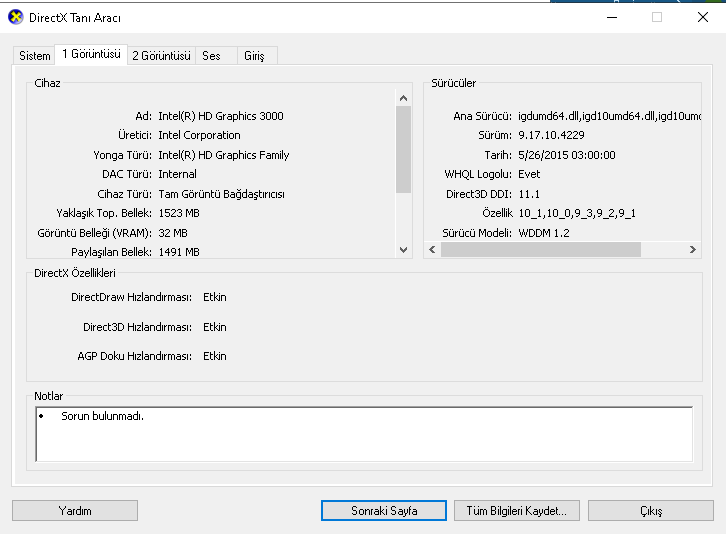The width and height of the screenshot is (726, 534).
Task: Click the Sorun bulunmadı note
Action: 102,416
